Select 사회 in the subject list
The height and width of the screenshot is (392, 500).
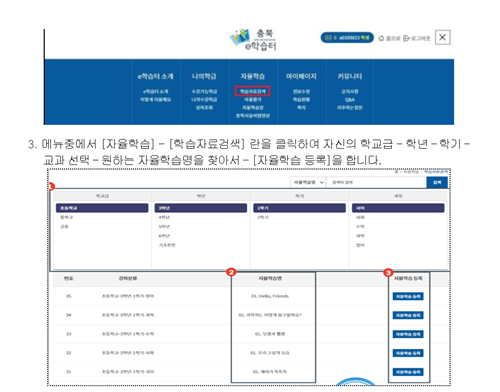[360, 217]
